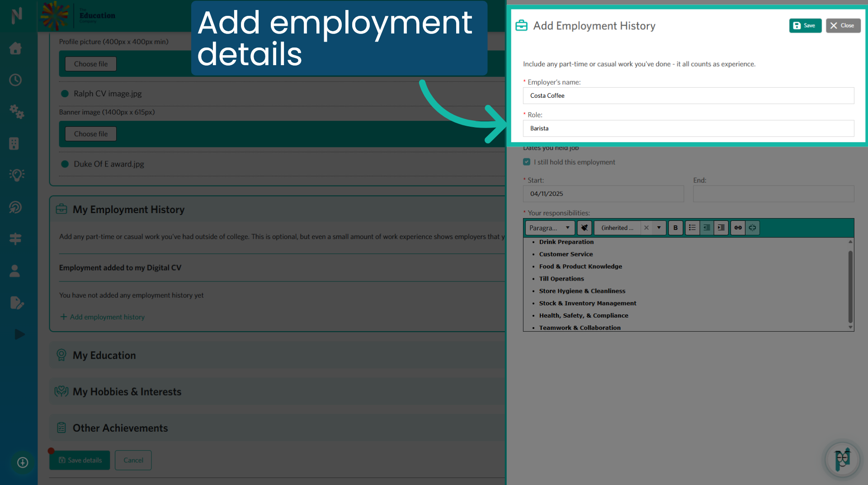Click the Education company logo in header
This screenshot has width=868, height=485.
[78, 16]
